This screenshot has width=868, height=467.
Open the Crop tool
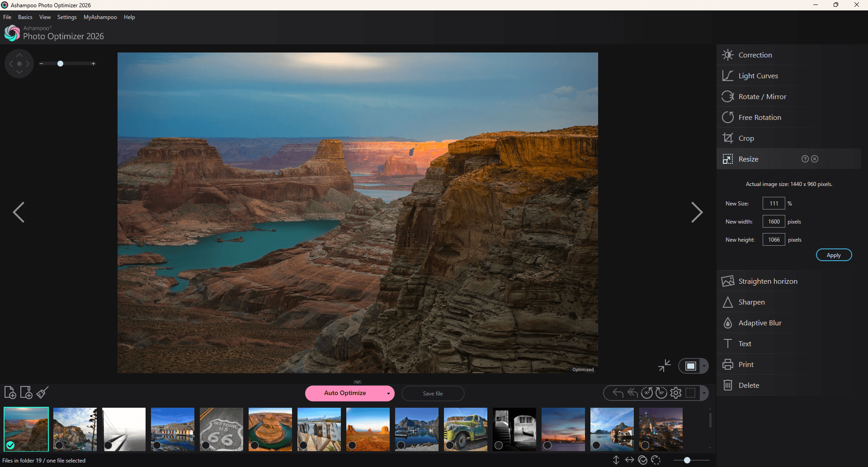tap(789, 138)
